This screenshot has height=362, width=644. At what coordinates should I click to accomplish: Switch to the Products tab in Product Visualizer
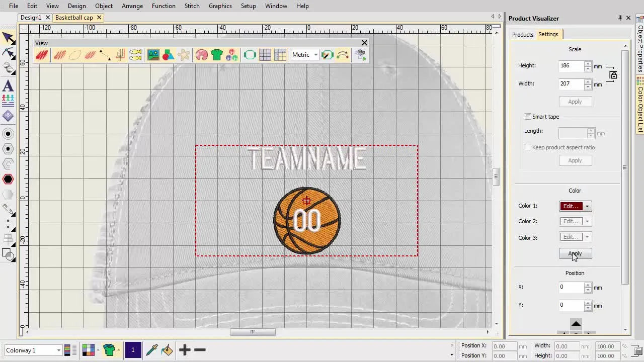click(x=522, y=34)
